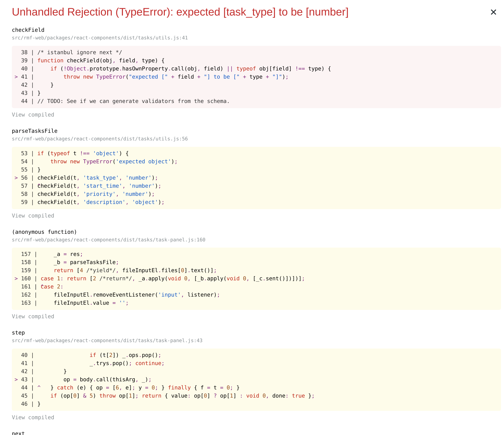504x435 pixels.
Task: Click the Unhandled Rejection error title
Action: (x=180, y=12)
